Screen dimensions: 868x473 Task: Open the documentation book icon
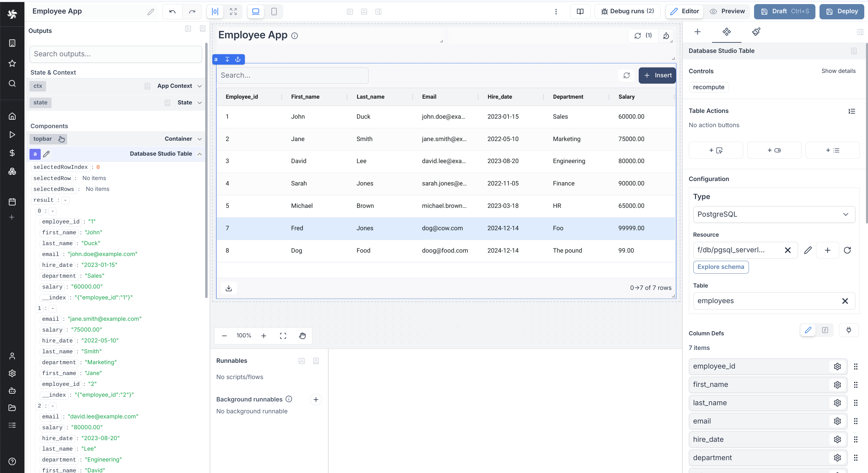click(x=580, y=12)
